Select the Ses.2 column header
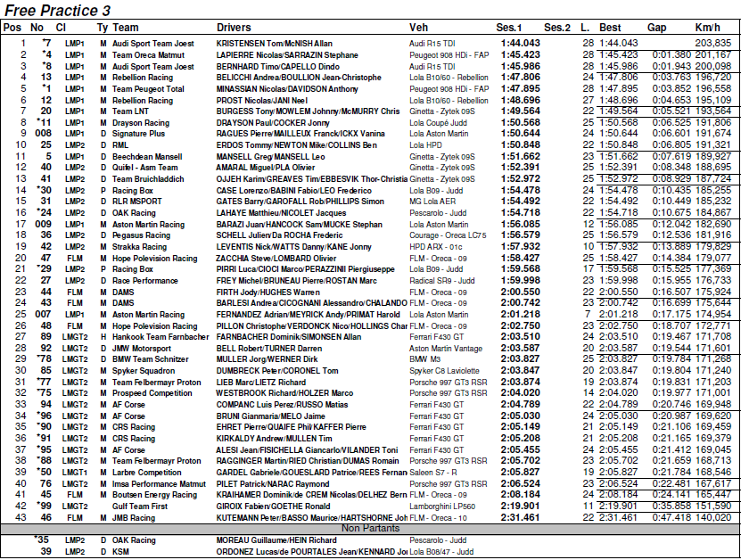 [x=556, y=29]
